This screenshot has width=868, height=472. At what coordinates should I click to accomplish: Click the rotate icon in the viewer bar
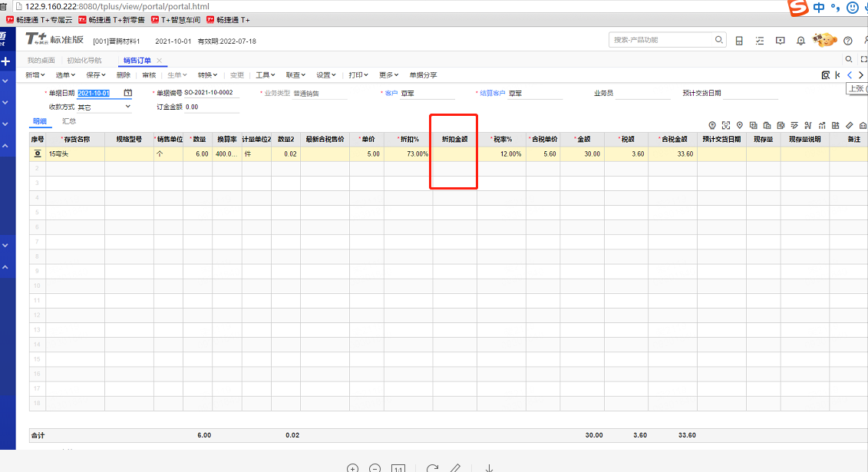coord(432,469)
